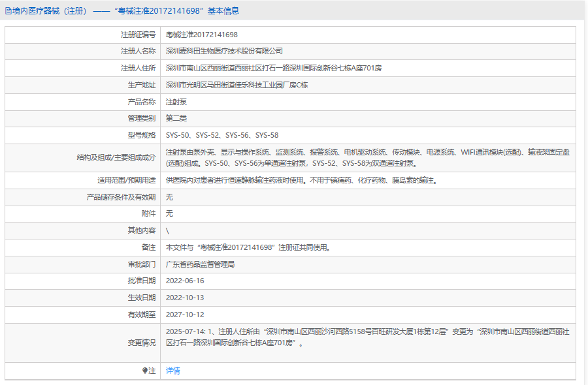Click the 备注 label
This screenshot has width=588, height=385.
coord(148,247)
